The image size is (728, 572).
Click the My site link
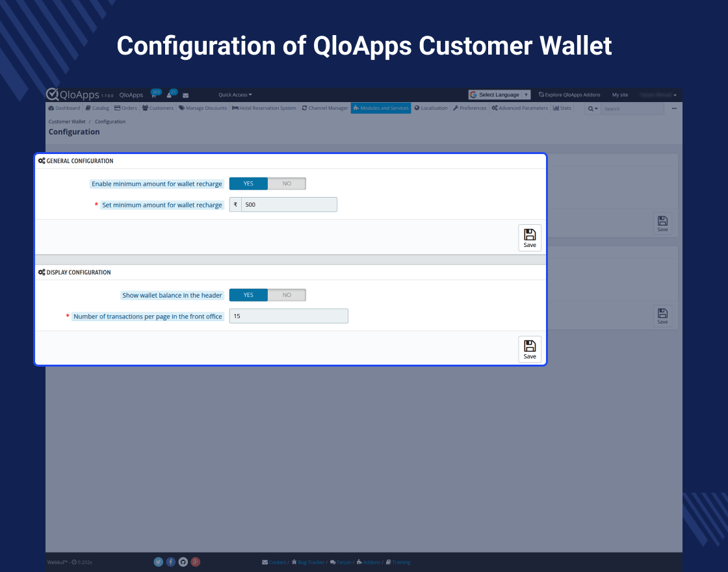[620, 95]
